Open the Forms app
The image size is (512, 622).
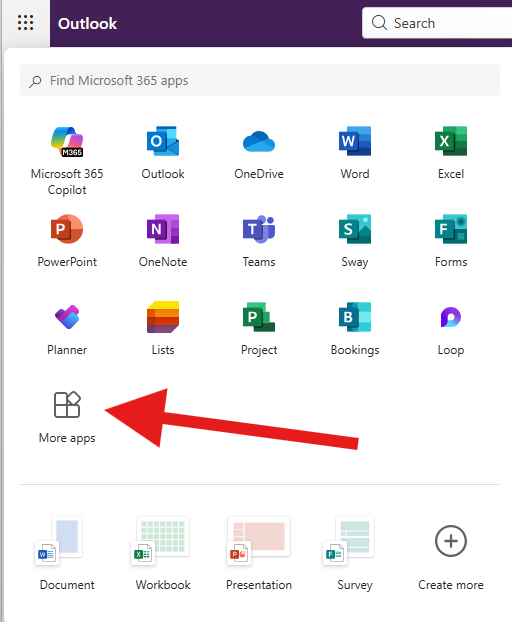451,241
